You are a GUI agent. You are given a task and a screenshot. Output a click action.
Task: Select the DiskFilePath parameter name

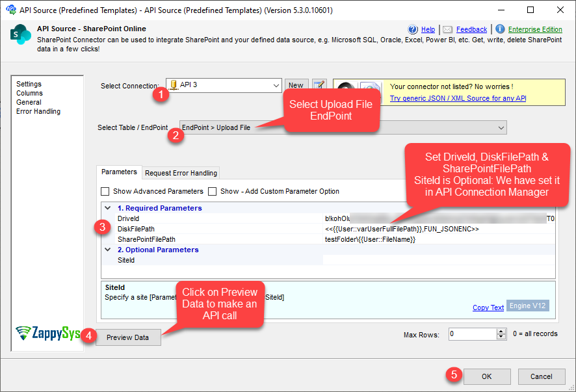point(136,229)
